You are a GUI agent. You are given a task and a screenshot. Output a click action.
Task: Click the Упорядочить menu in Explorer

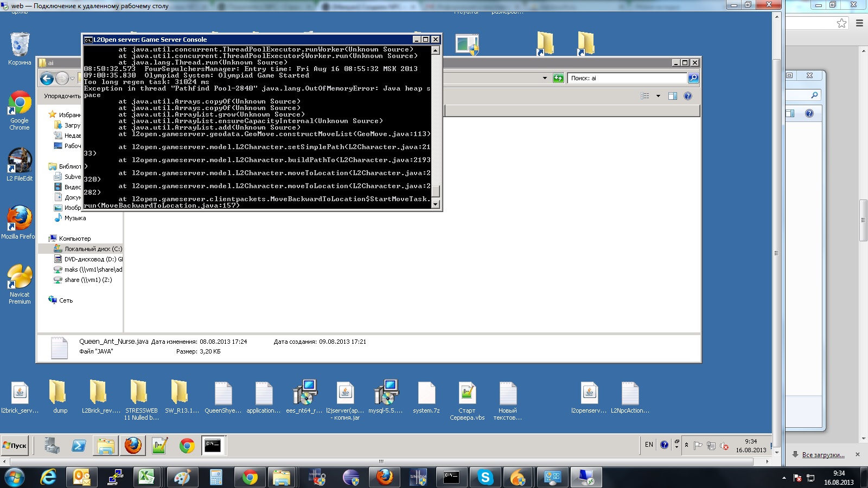click(62, 96)
